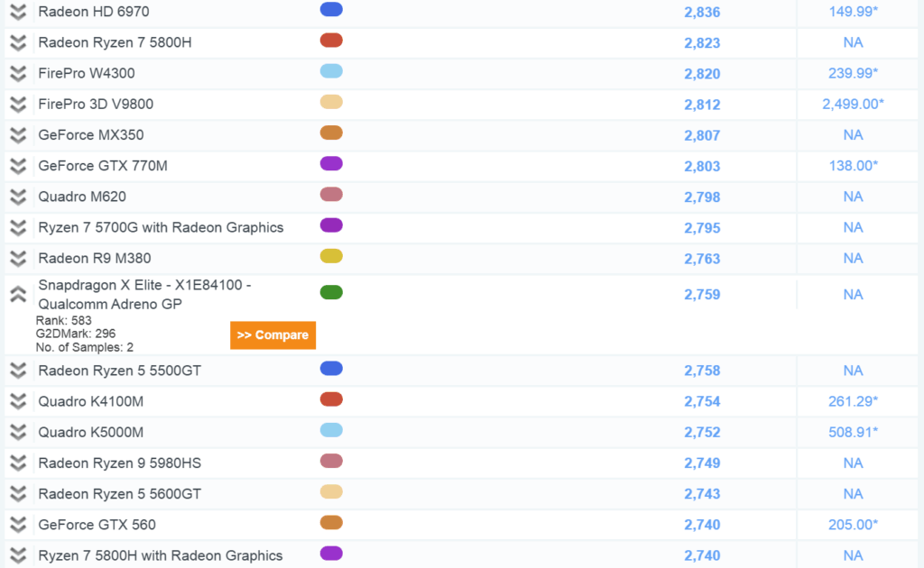The height and width of the screenshot is (568, 924).
Task: Open the GeForce MX350 link
Action: tap(91, 135)
